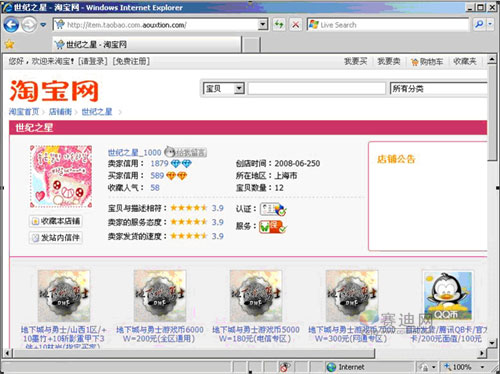Click buyer credit score 589

click(157, 176)
